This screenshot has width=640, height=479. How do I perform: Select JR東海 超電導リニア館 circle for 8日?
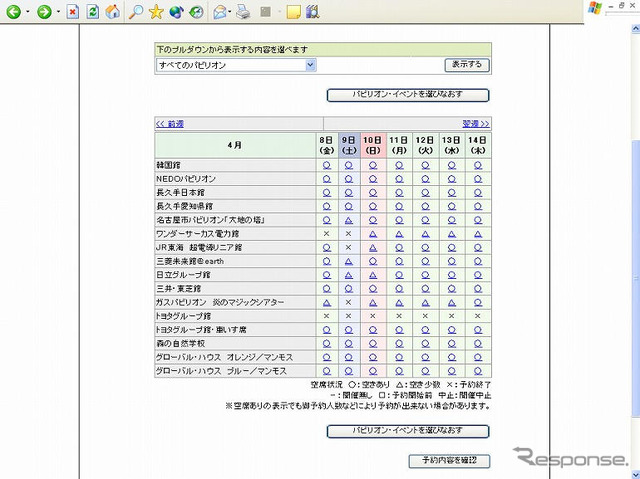point(327,248)
